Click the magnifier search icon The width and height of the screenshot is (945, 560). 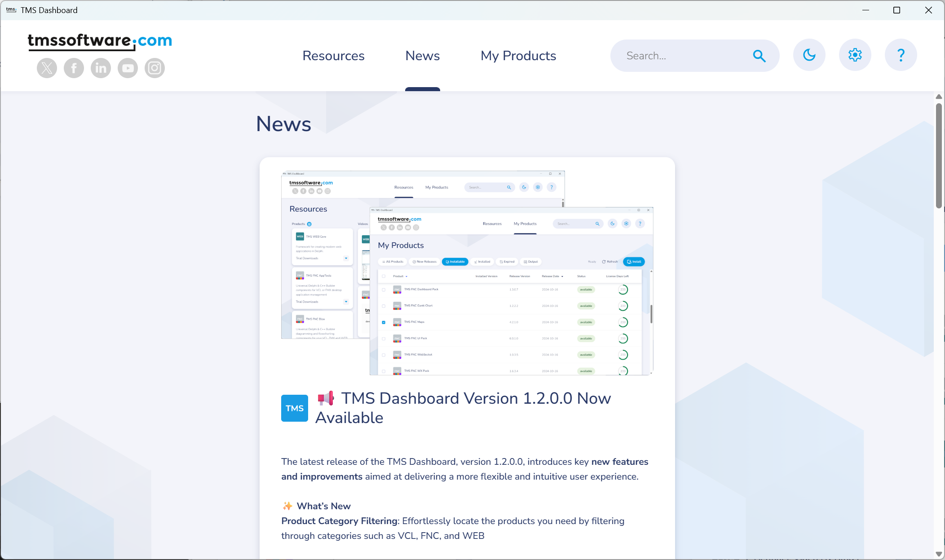pos(759,56)
